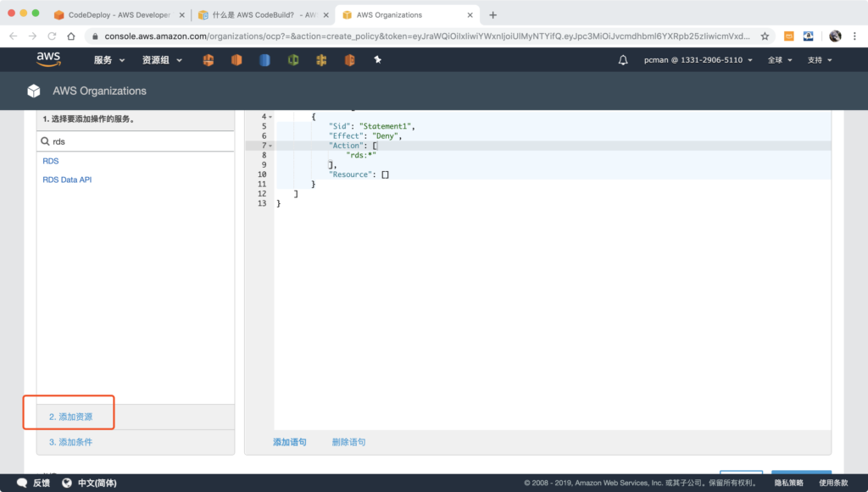Click the browser address bar URL

tap(427, 36)
